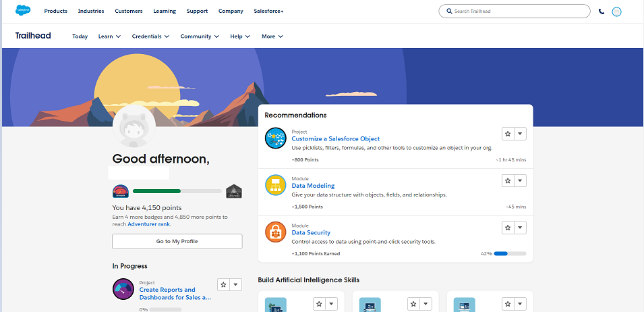Expand options arrow for Data Modeling
The height and width of the screenshot is (312, 644).
click(520, 181)
